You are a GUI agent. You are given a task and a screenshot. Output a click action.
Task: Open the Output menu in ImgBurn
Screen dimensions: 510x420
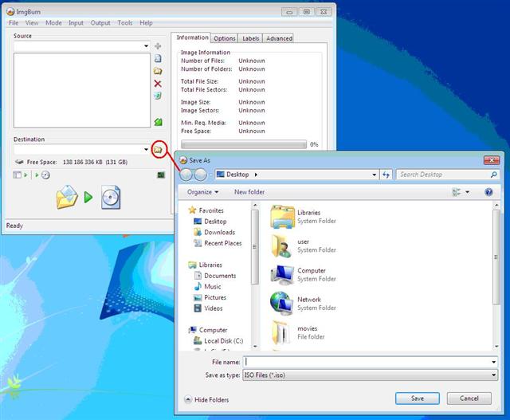[100, 23]
